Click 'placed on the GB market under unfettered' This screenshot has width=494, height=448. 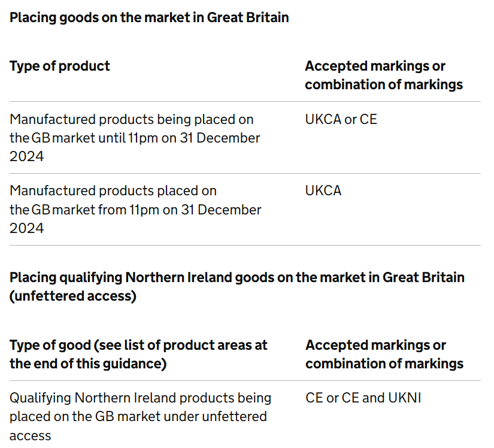(138, 417)
